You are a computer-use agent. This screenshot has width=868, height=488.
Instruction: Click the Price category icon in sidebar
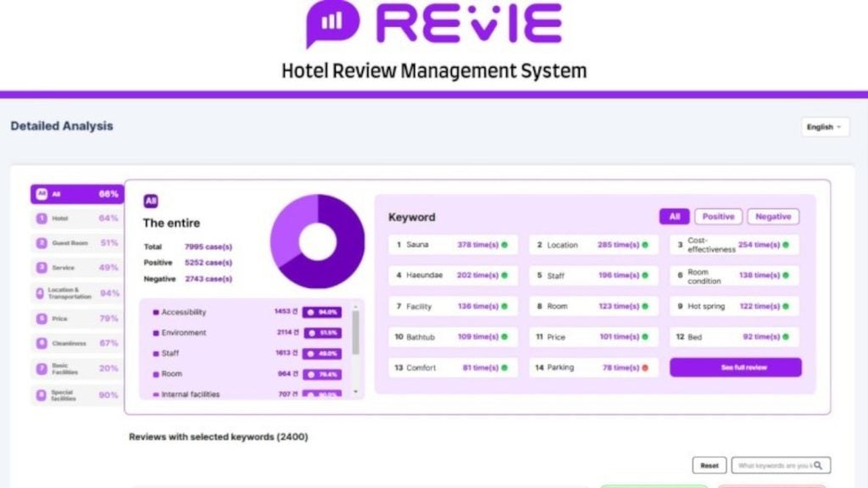point(41,319)
